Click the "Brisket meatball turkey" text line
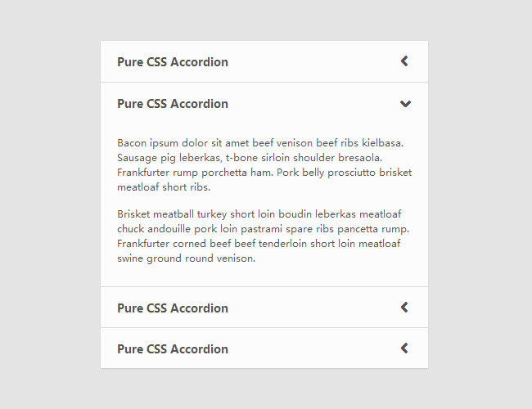The width and height of the screenshot is (532, 409). pos(259,214)
